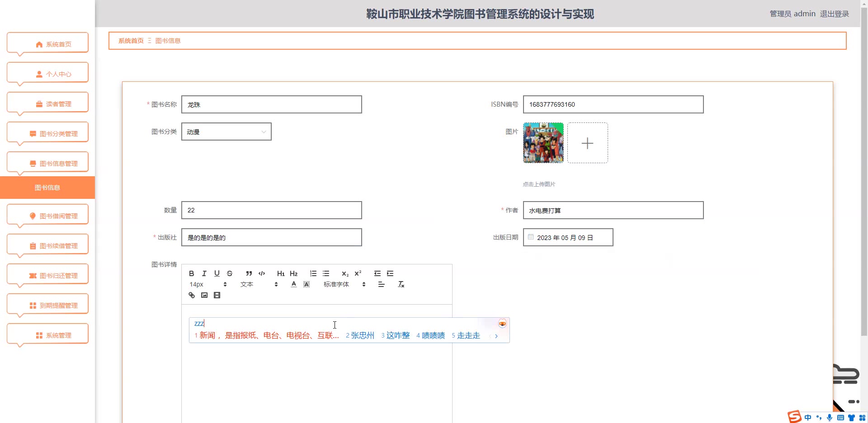Open the text alignment options
Viewport: 868px width, 423px height.
click(381, 284)
